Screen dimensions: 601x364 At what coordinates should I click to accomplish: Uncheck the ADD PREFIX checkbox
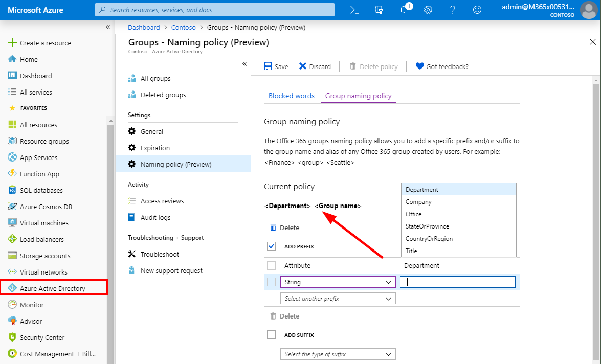click(271, 246)
